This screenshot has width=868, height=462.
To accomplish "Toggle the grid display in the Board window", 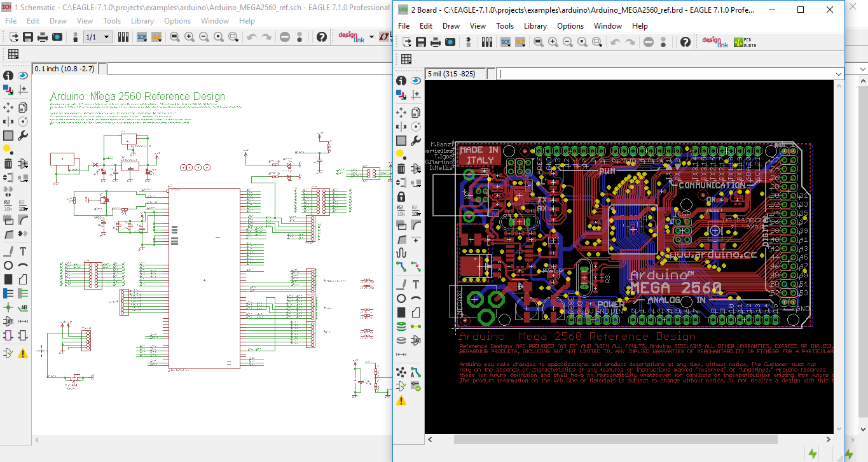I will (406, 59).
